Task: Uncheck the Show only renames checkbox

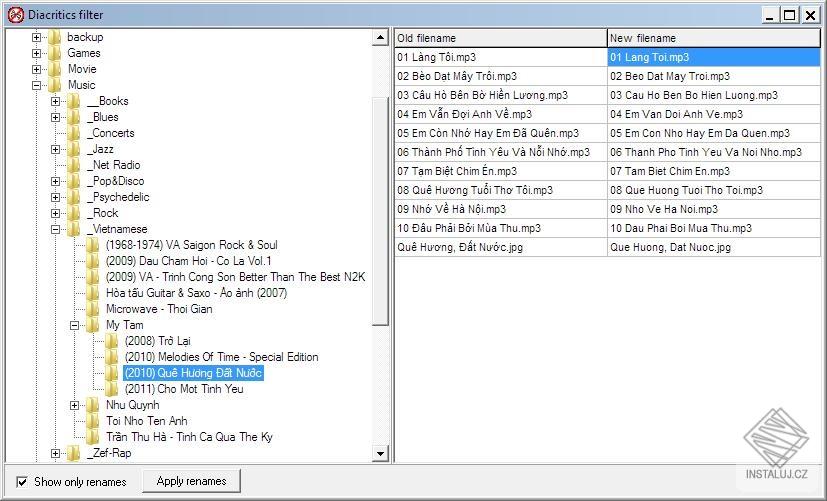Action: pyautogui.click(x=22, y=481)
